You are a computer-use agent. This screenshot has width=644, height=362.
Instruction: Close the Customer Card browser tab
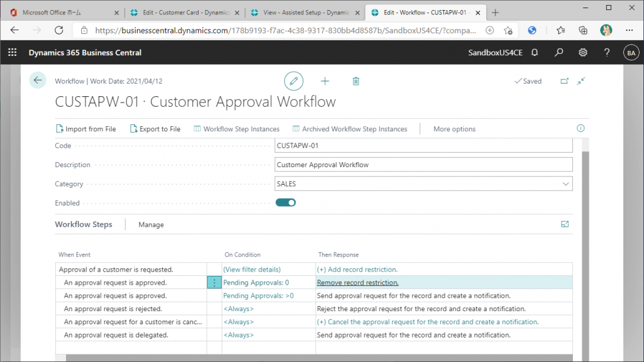click(x=237, y=13)
